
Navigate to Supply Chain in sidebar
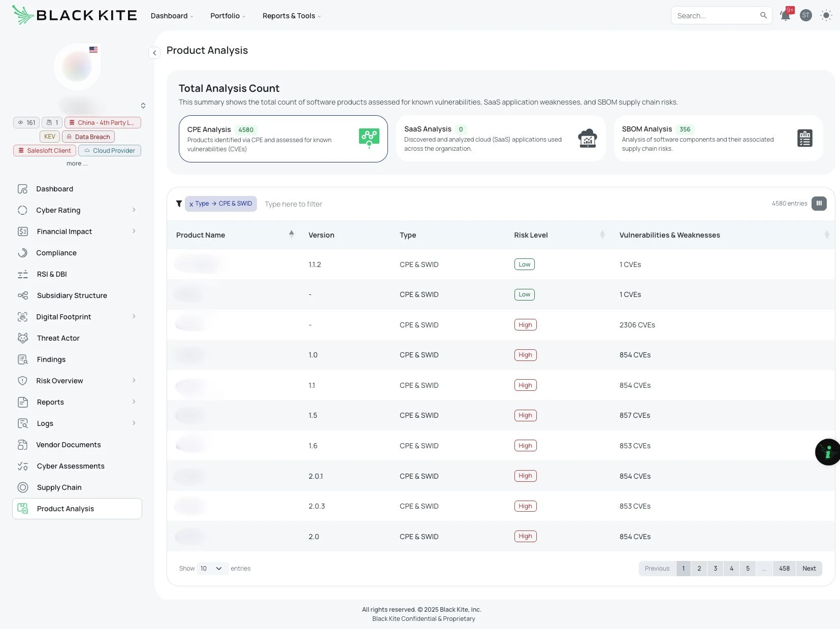coord(59,487)
